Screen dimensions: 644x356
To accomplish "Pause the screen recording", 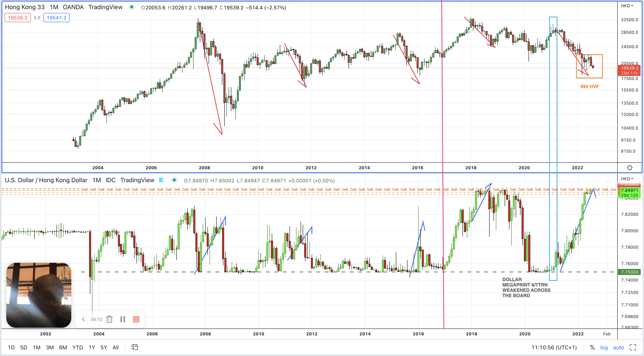I will point(123,319).
